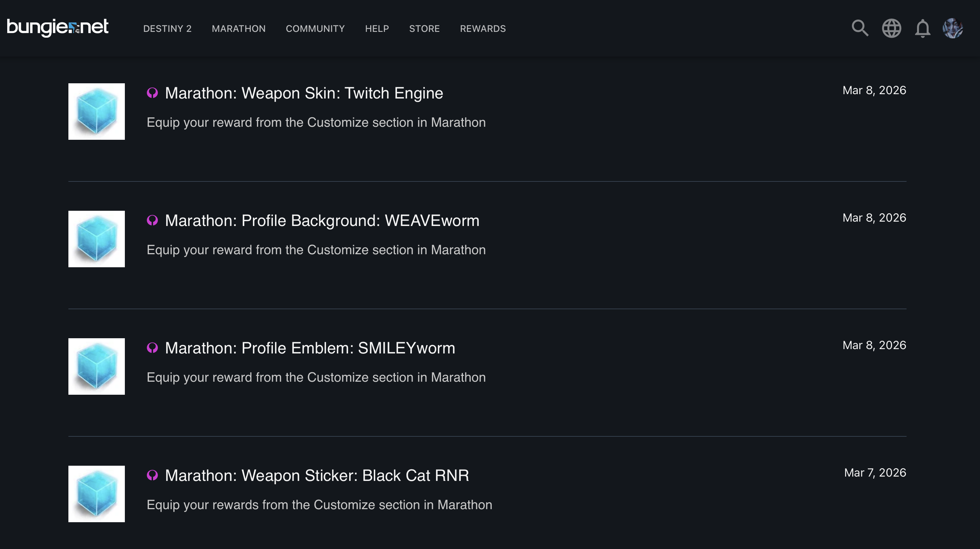Select the Profile Background: WEAVEworm title
Viewport: 980px width, 549px height.
pyautogui.click(x=322, y=221)
